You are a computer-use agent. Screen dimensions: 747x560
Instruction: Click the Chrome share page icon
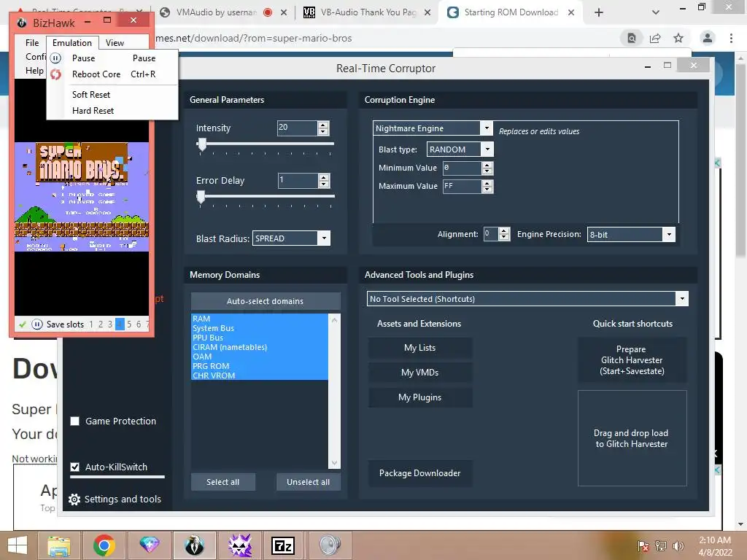655,38
